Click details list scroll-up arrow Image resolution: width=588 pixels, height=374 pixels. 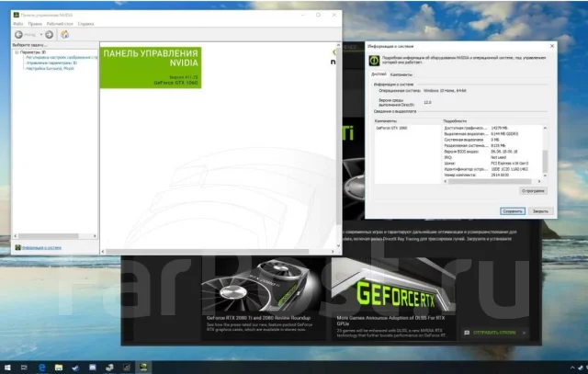click(545, 129)
